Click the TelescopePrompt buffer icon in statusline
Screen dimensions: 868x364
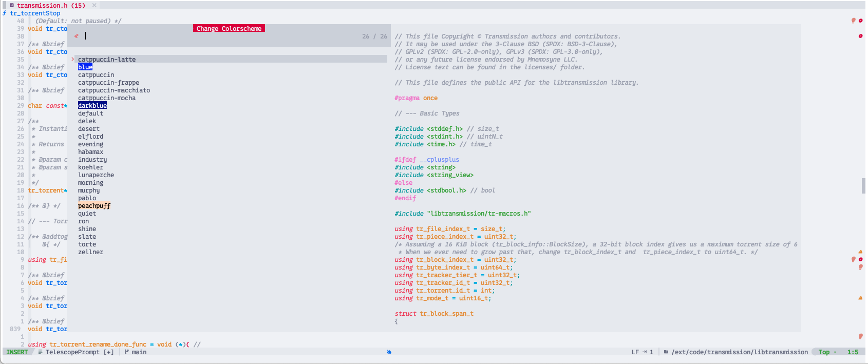pos(41,352)
